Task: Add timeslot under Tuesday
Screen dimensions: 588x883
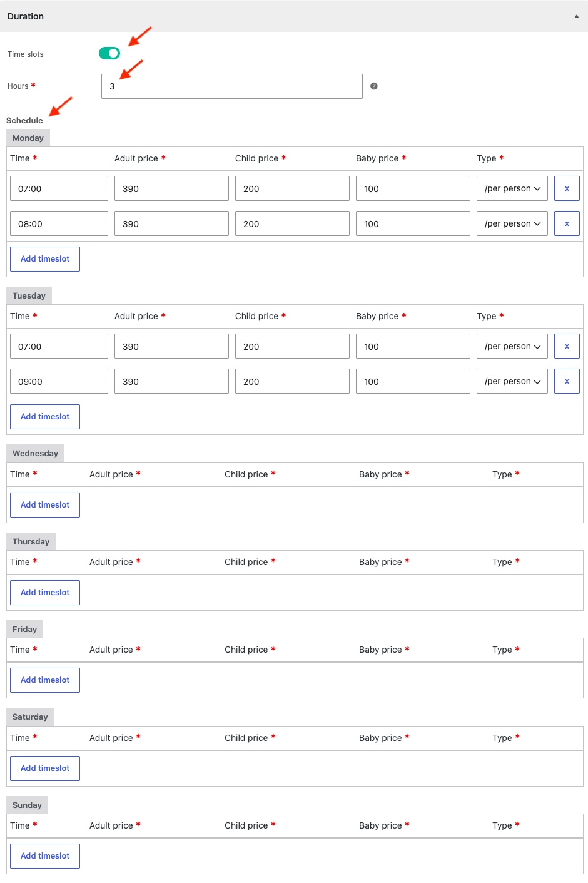Action: (45, 417)
